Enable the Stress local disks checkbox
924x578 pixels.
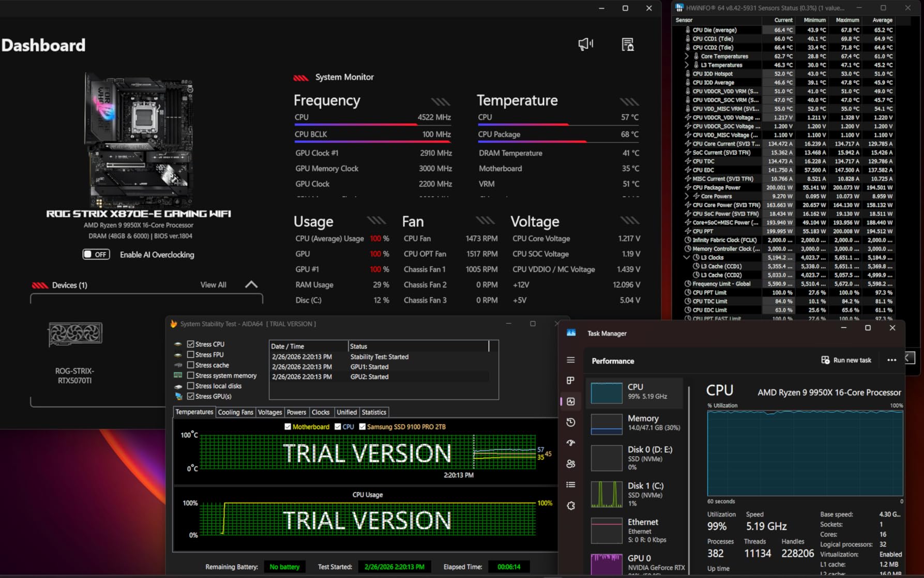coord(191,386)
